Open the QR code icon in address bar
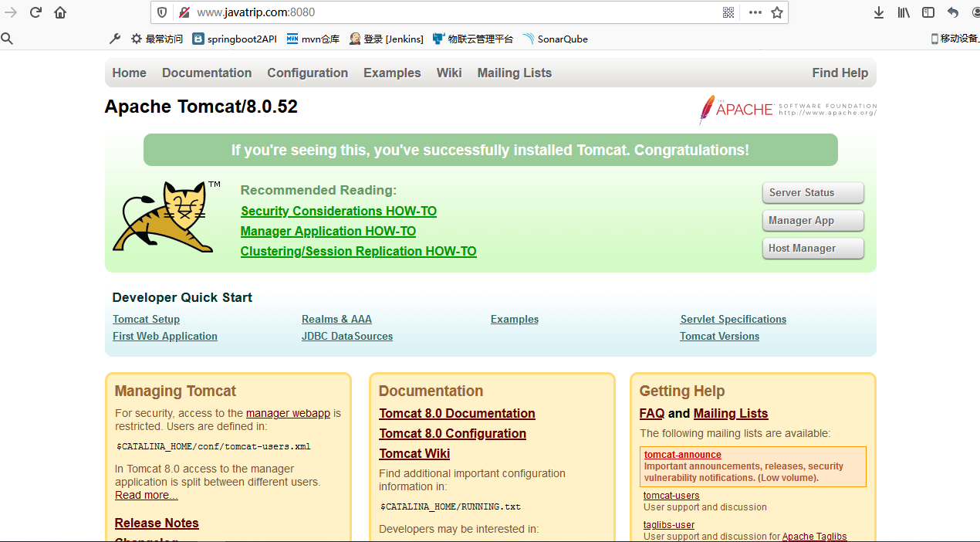Screen dimensions: 980x542 728,12
